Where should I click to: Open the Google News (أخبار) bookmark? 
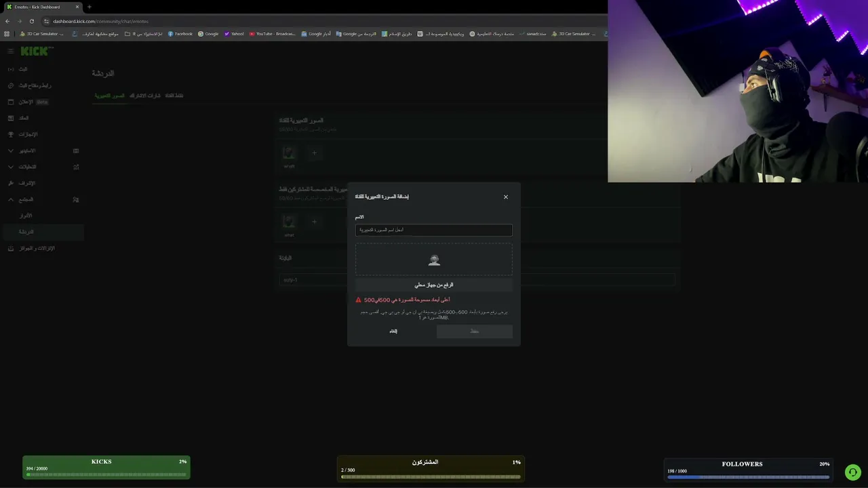click(x=316, y=34)
